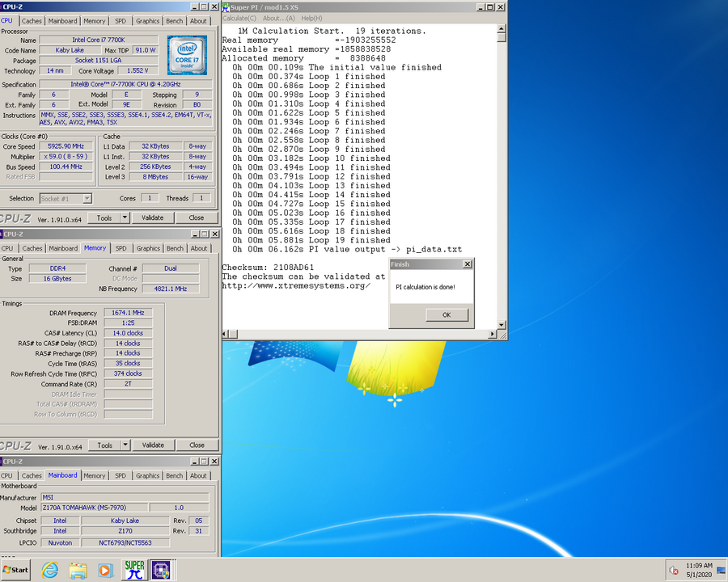Click Super PI vertical scrollbar up arrow
The height and width of the screenshot is (582, 728).
click(502, 28)
